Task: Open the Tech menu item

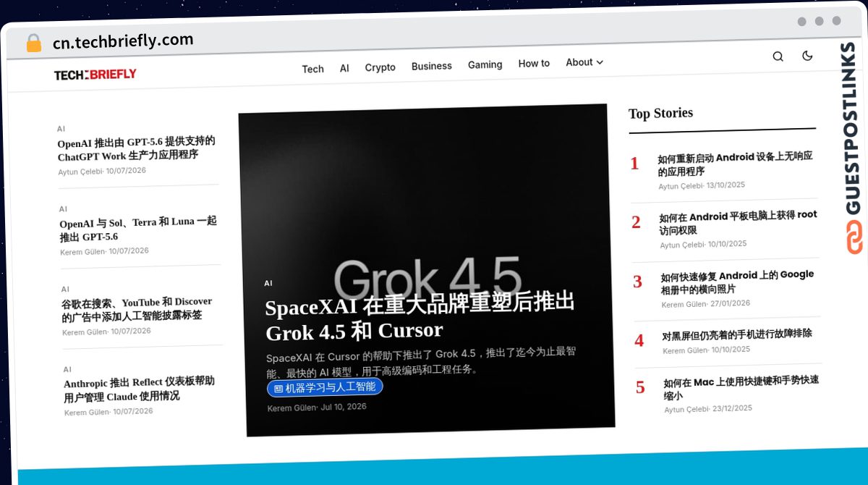Action: point(312,69)
